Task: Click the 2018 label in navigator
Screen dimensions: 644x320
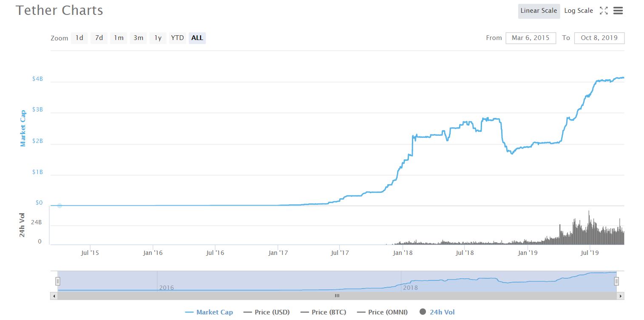Action: point(410,288)
